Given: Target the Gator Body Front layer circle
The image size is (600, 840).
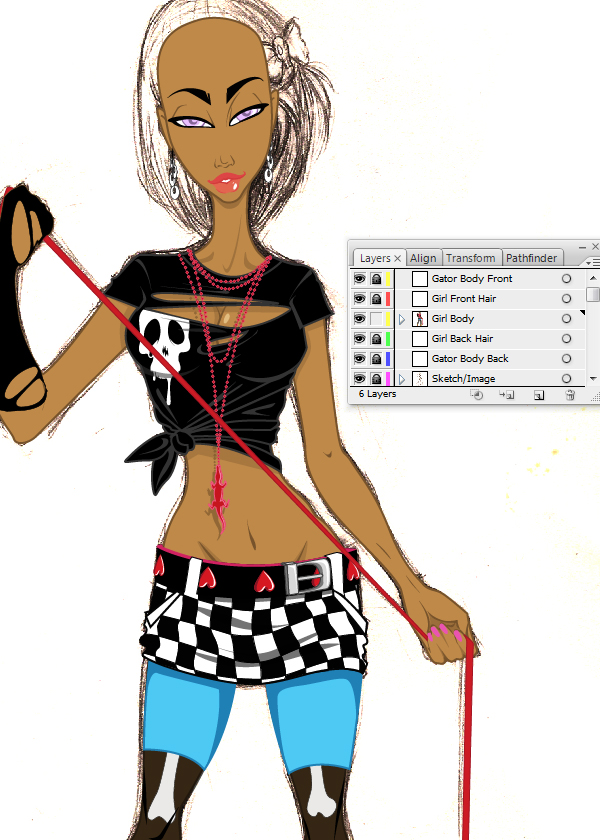Looking at the screenshot, I should pyautogui.click(x=566, y=279).
